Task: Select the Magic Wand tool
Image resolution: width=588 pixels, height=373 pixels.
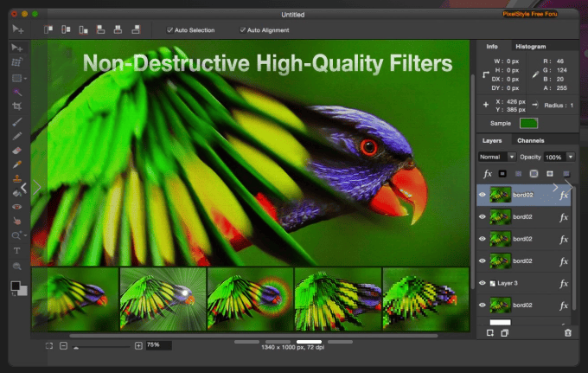Action: tap(17, 93)
